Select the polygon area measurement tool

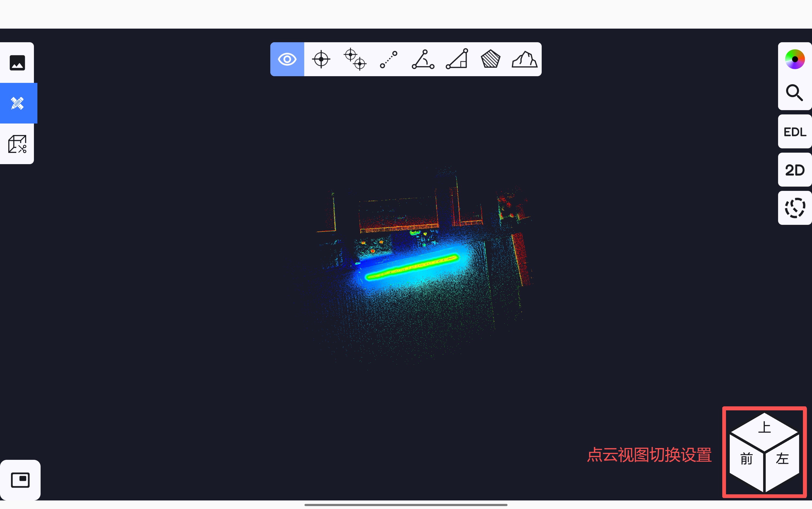click(x=490, y=59)
